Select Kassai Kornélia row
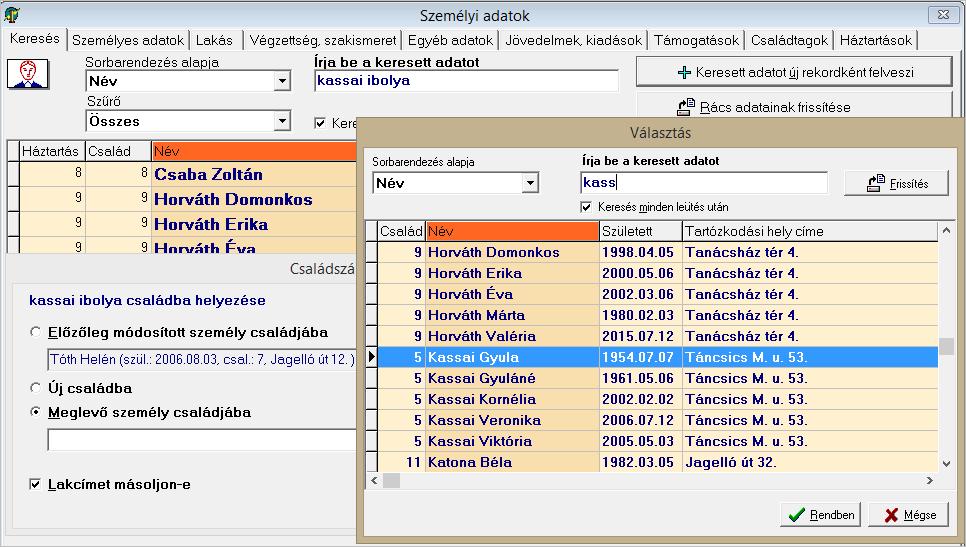Viewport: 966px width, 547px height. click(657, 399)
